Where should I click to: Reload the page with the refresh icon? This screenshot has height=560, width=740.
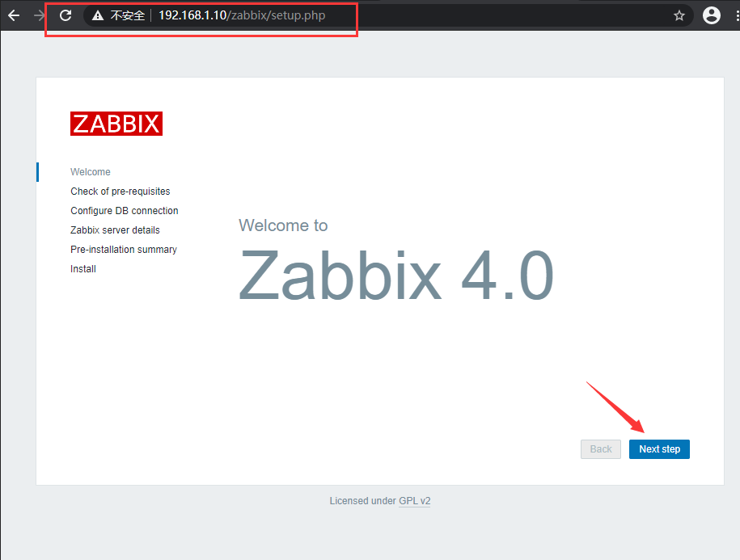click(x=66, y=15)
